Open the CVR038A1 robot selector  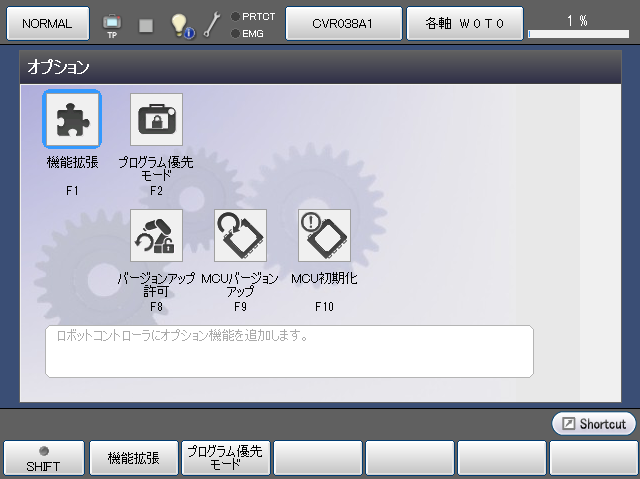343,23
